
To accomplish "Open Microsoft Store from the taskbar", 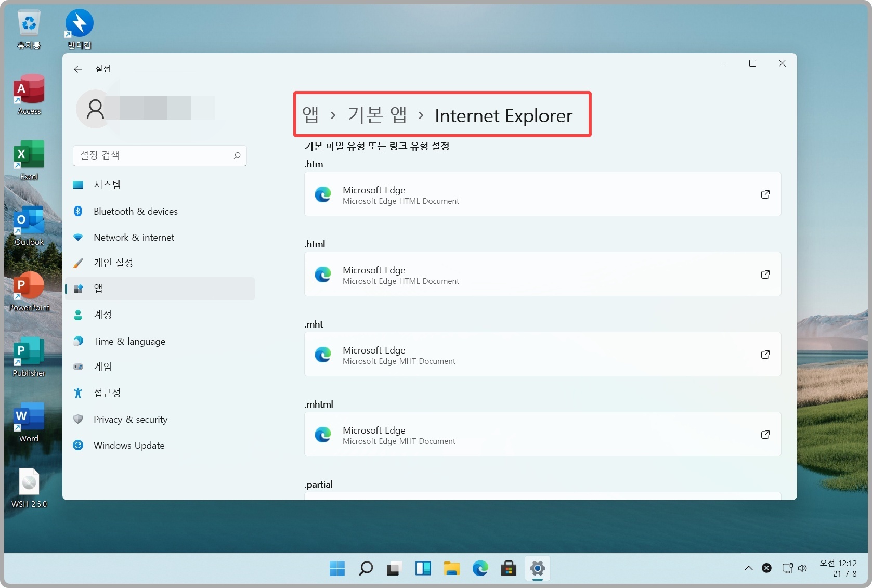I will click(x=509, y=568).
